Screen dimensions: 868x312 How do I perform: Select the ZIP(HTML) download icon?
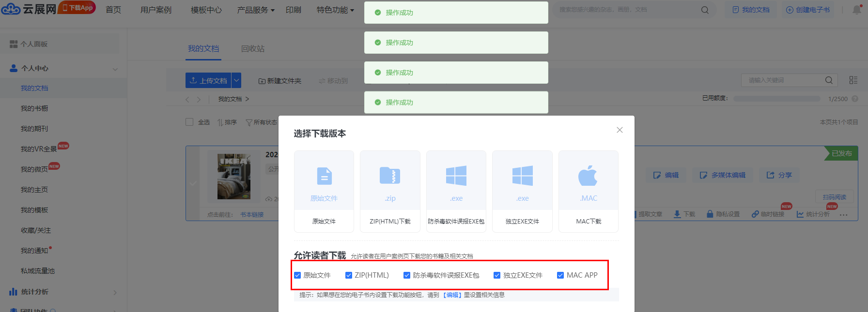390,176
